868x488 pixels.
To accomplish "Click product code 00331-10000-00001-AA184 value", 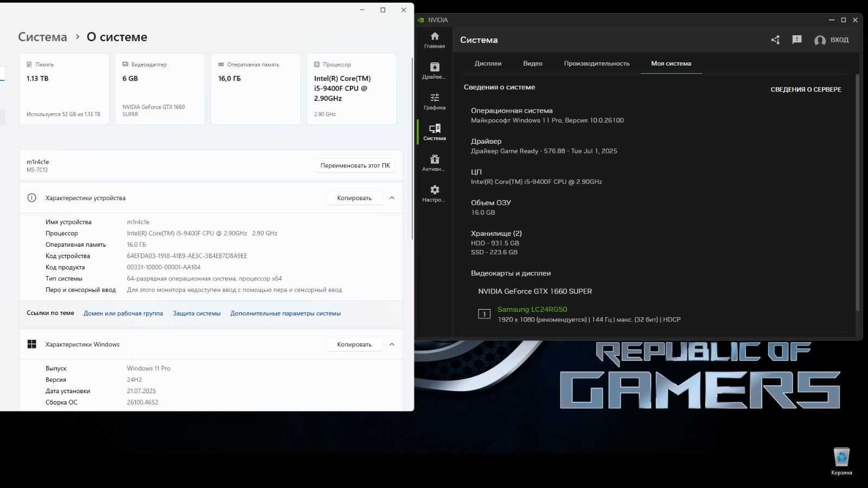I will pyautogui.click(x=164, y=267).
